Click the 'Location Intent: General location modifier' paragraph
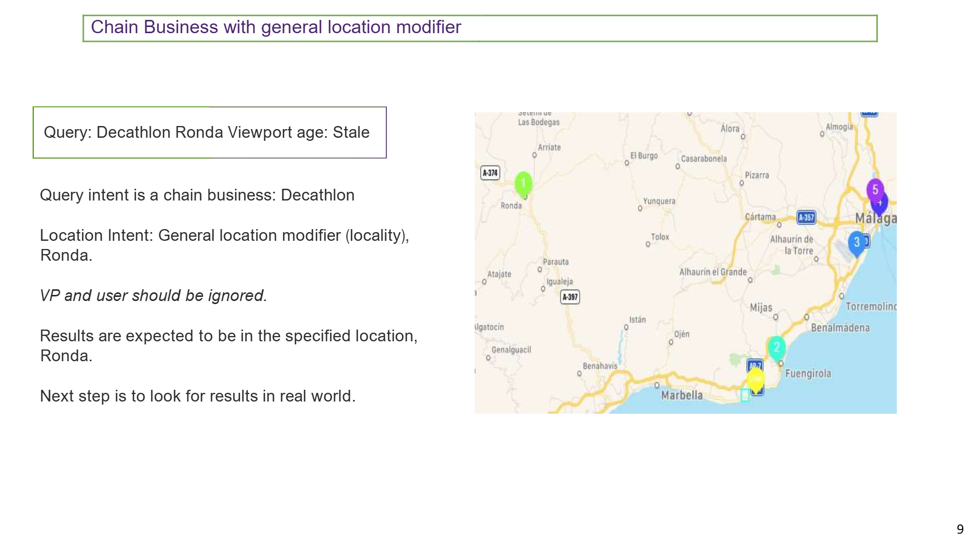Screen dimensions: 980x551 coord(225,245)
